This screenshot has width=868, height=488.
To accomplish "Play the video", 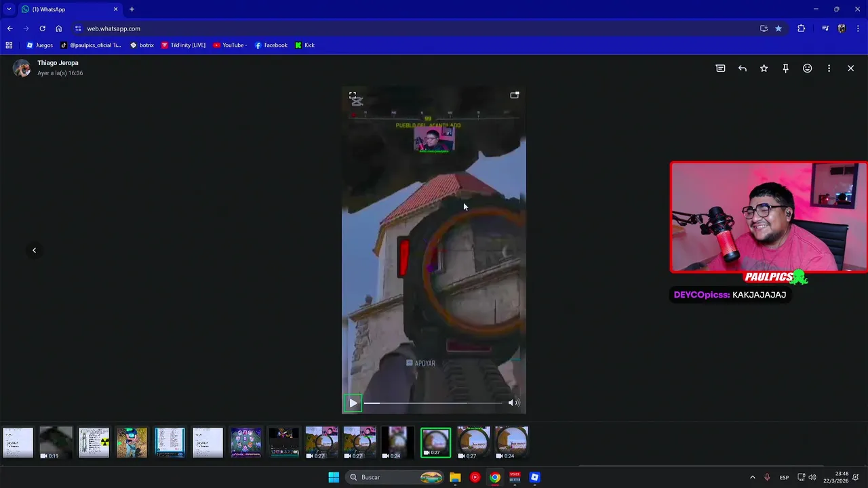I will (353, 403).
